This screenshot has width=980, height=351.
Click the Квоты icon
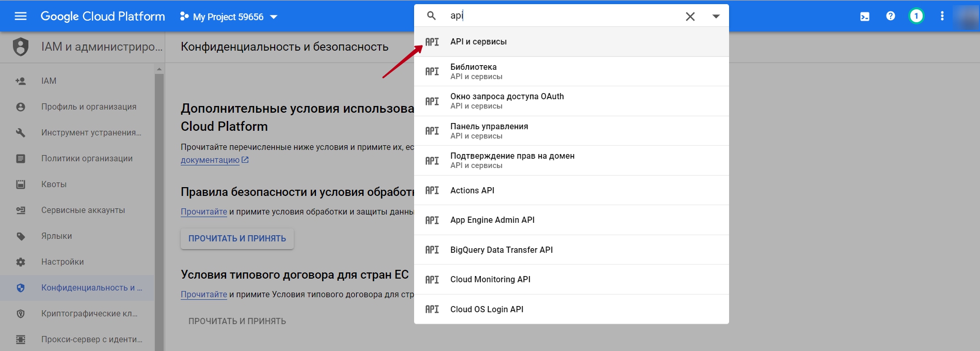[21, 185]
